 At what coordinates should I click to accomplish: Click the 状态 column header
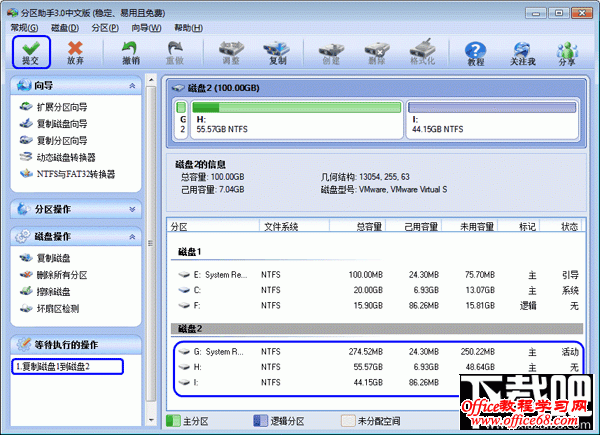click(561, 226)
